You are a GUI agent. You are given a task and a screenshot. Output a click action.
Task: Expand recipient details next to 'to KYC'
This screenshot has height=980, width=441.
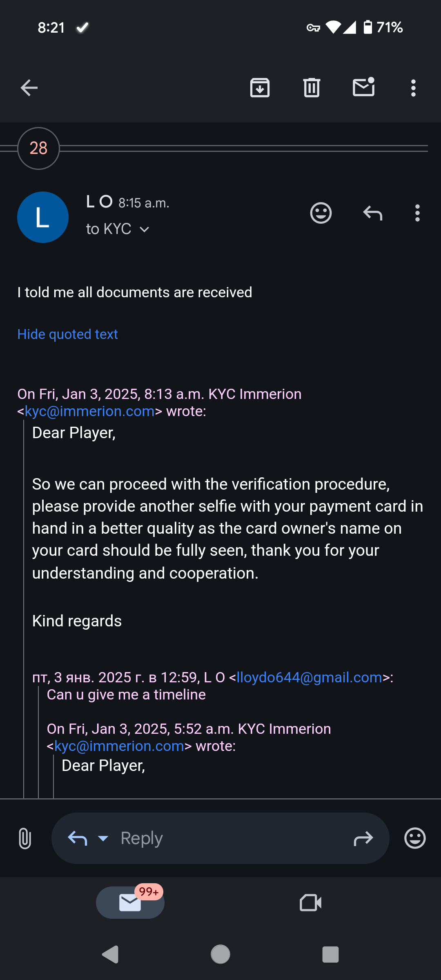pyautogui.click(x=145, y=229)
